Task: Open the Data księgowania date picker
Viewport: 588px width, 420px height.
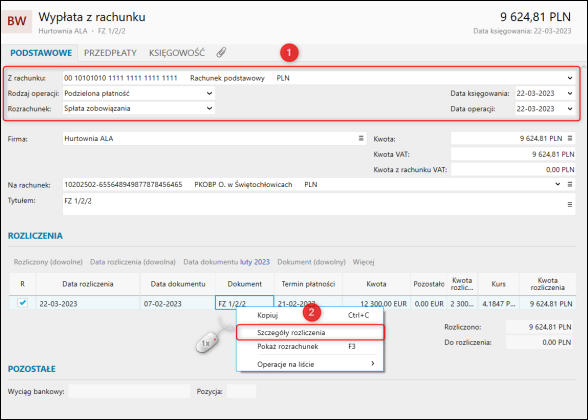Action: [x=570, y=93]
